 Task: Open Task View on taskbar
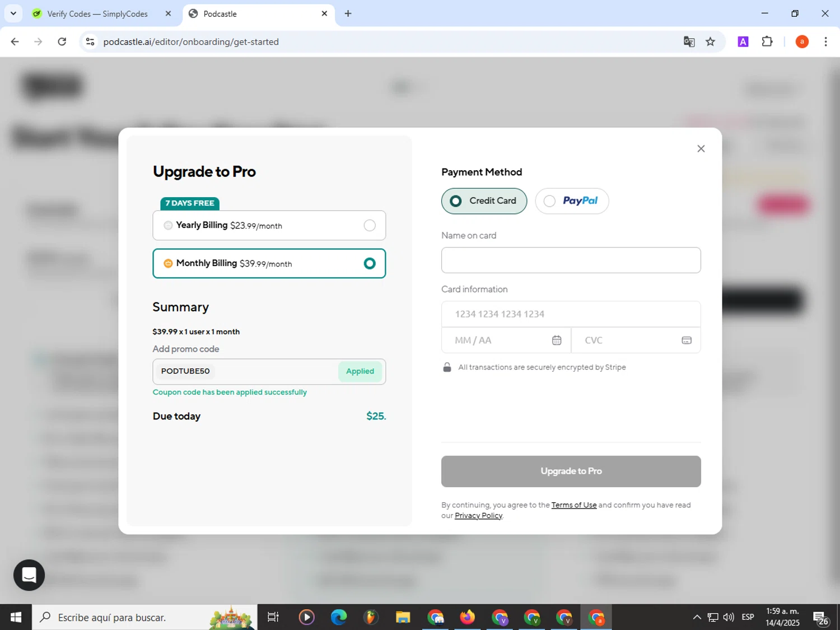[x=273, y=617]
